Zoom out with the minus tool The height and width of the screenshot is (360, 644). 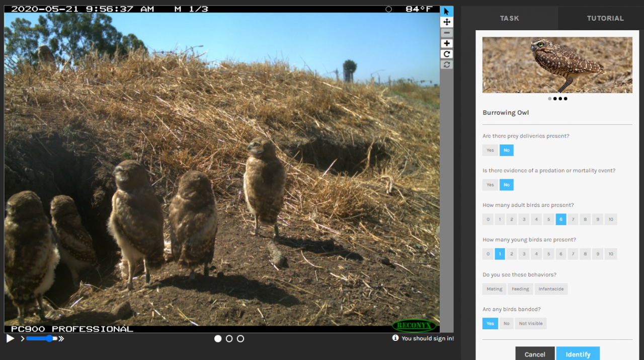pyautogui.click(x=447, y=33)
